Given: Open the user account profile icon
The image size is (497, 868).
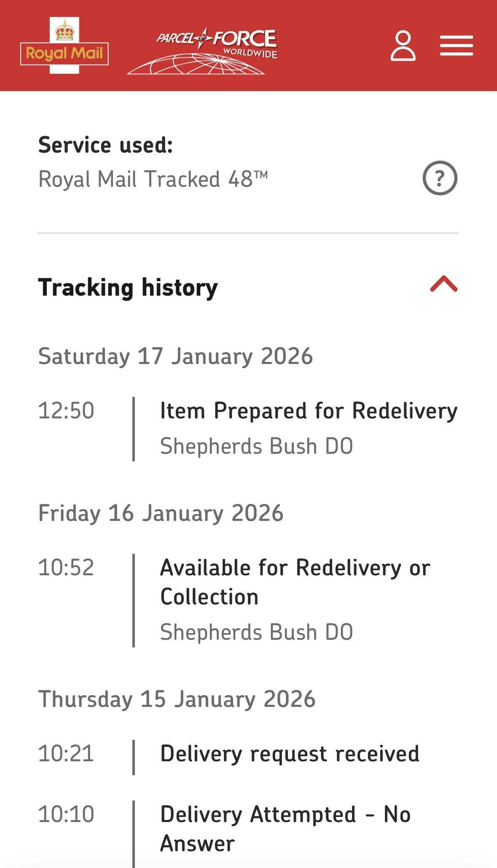Looking at the screenshot, I should [x=403, y=46].
